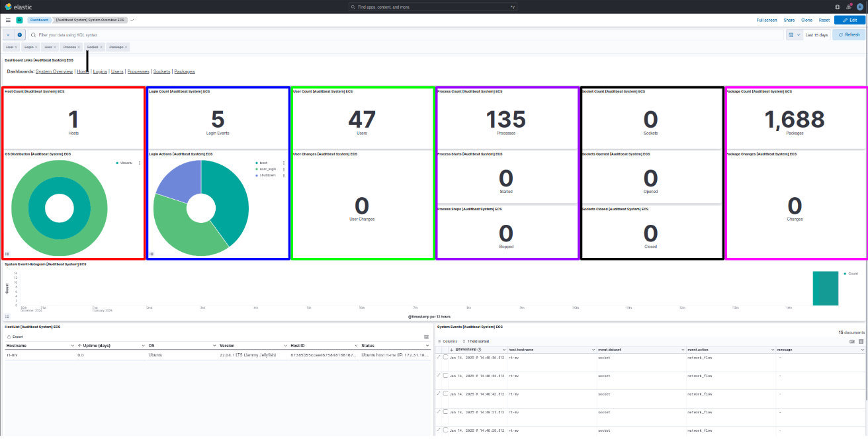Open the help menu icon in header
The width and height of the screenshot is (868, 447).
point(837,7)
